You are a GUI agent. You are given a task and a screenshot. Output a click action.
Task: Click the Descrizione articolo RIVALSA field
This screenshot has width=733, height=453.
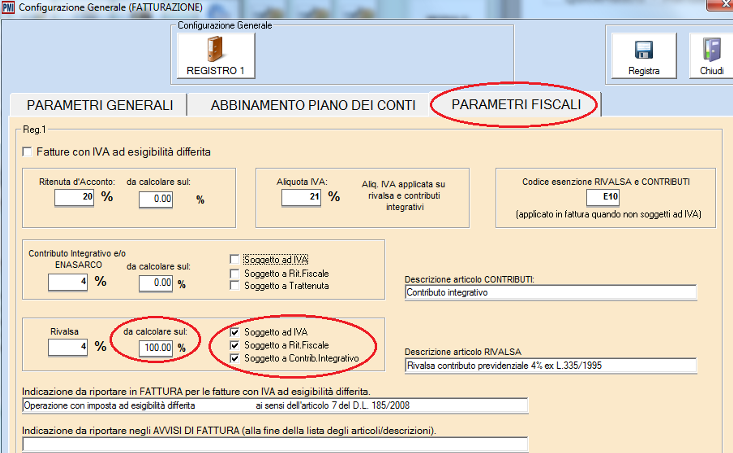click(551, 366)
